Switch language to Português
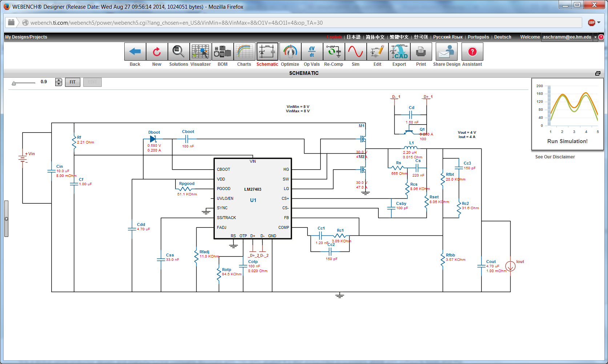 click(478, 37)
